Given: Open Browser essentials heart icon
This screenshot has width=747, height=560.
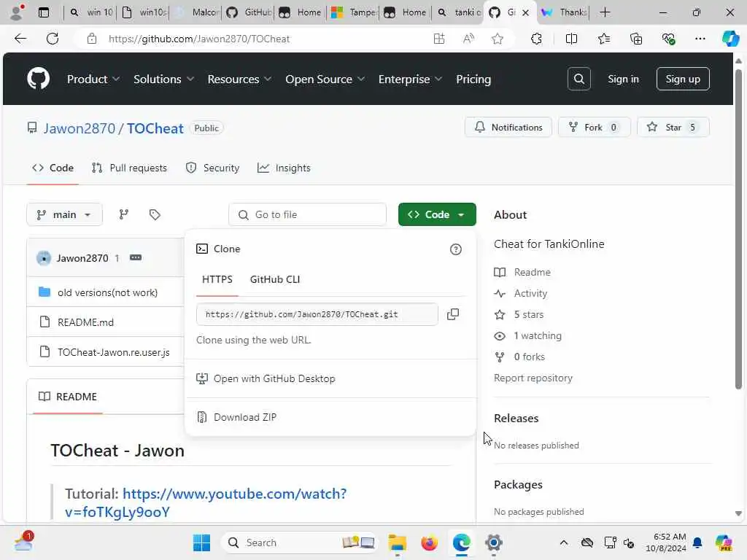Looking at the screenshot, I should [x=668, y=39].
